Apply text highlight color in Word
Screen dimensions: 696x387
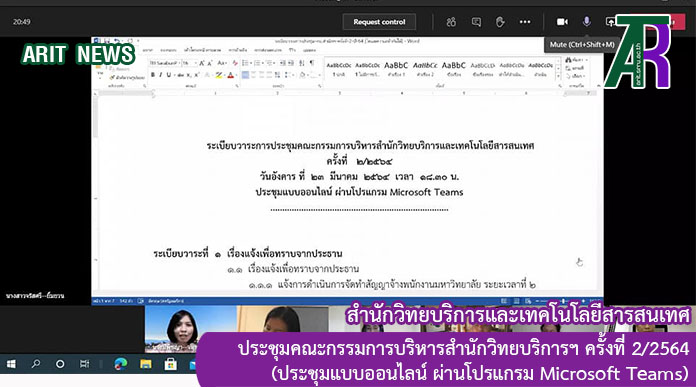point(219,75)
